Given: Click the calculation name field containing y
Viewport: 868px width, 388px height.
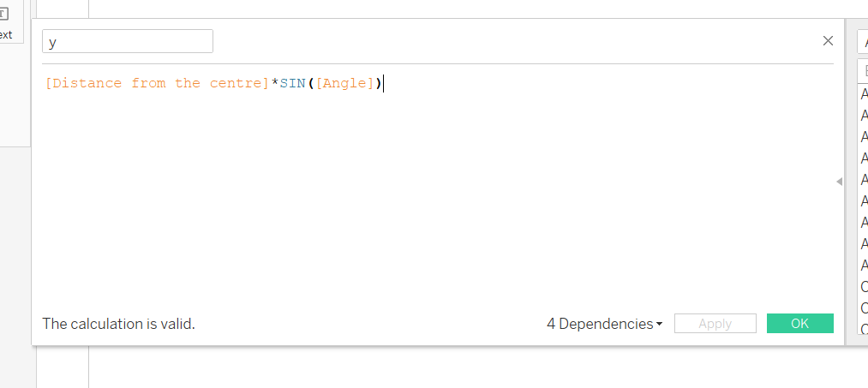Looking at the screenshot, I should coord(127,41).
